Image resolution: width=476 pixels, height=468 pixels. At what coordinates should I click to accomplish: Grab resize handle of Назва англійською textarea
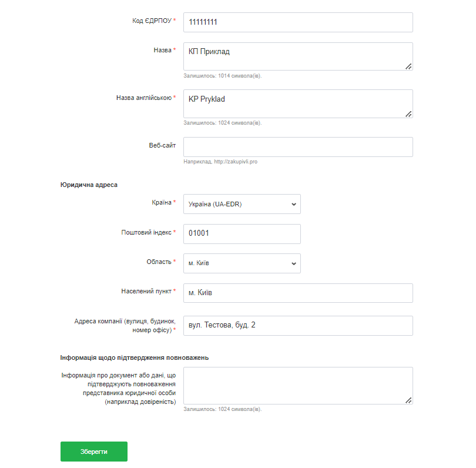coord(408,114)
